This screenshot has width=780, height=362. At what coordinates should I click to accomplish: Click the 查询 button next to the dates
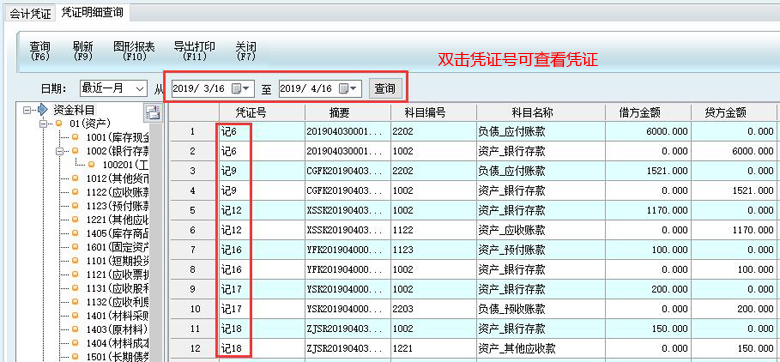tap(385, 89)
